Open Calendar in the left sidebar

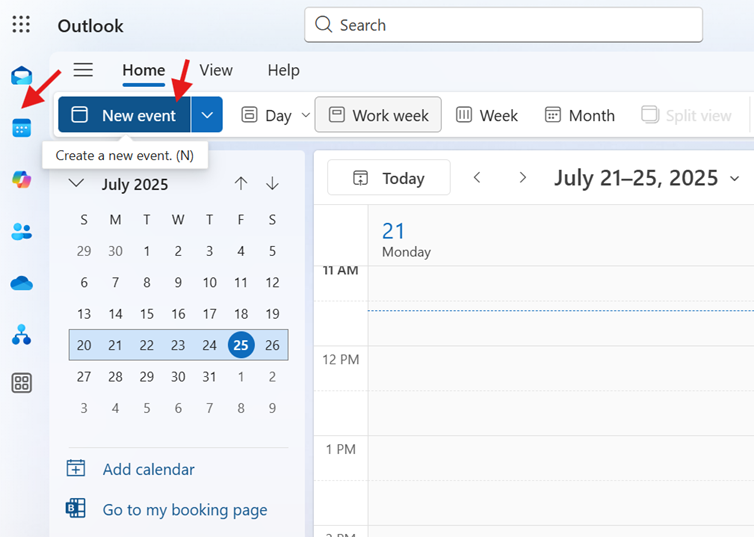tap(21, 128)
